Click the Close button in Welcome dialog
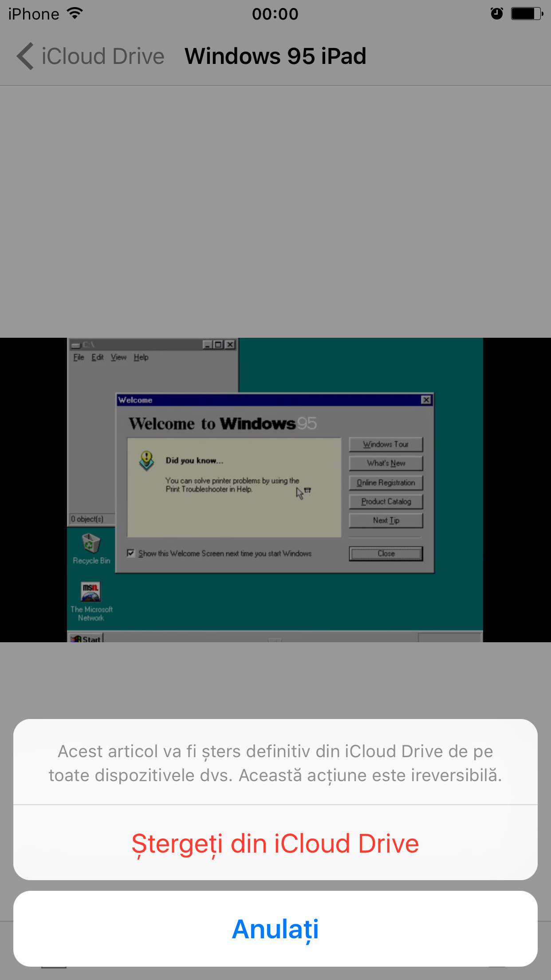 386,553
